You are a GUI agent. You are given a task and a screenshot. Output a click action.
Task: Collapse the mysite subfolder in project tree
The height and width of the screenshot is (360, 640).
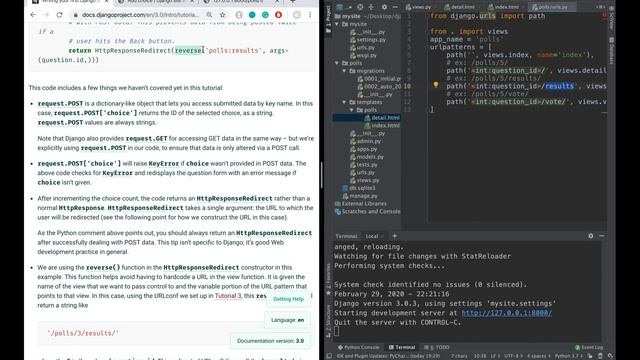click(337, 24)
